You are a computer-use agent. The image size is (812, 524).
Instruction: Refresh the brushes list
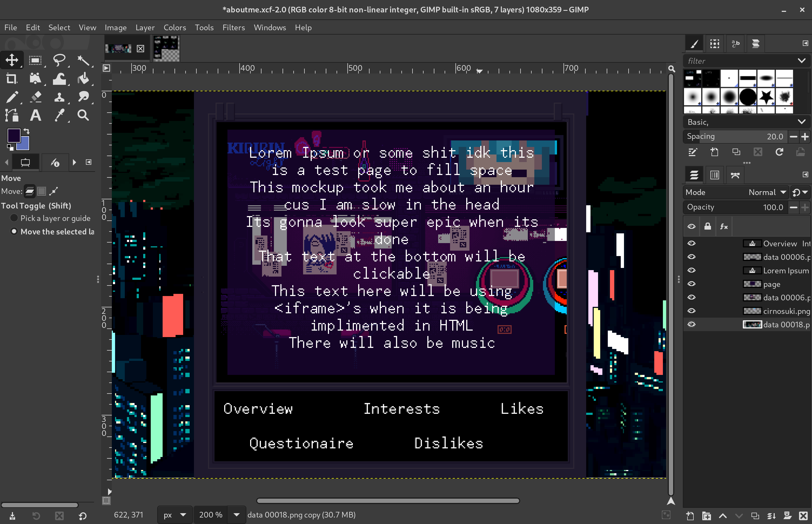pos(780,152)
